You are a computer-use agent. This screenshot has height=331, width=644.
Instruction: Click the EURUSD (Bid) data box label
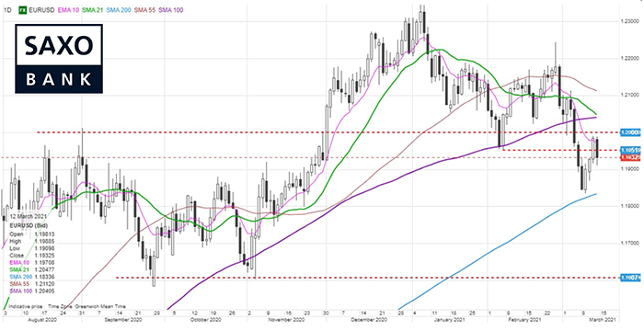tap(28, 225)
